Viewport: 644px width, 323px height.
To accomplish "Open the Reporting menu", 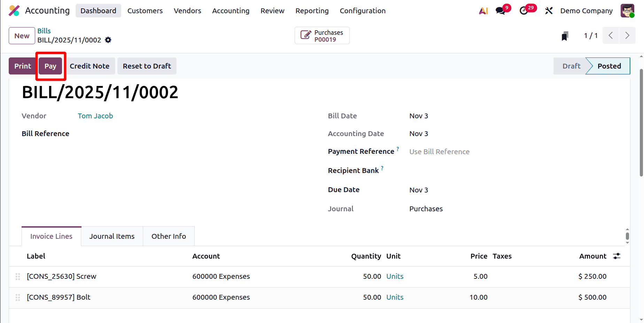I will tap(312, 11).
